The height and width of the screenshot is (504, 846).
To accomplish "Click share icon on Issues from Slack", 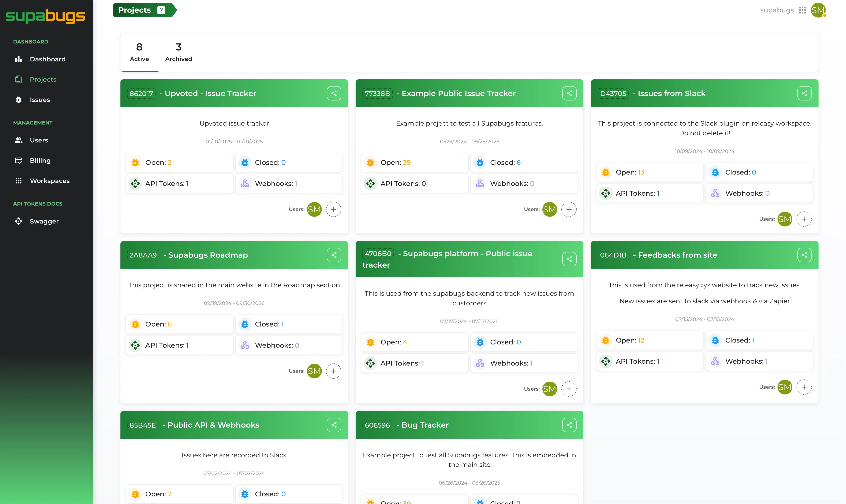I will [804, 93].
